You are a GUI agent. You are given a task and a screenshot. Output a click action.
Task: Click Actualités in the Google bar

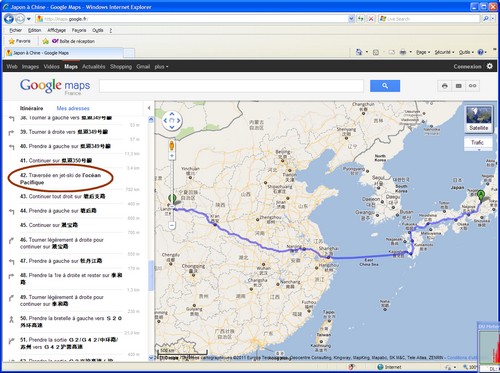click(94, 67)
